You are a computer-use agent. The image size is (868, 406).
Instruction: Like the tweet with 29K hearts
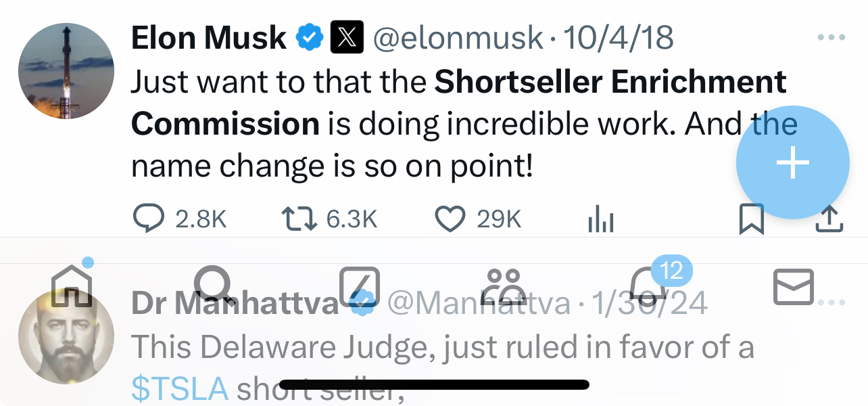point(450,219)
